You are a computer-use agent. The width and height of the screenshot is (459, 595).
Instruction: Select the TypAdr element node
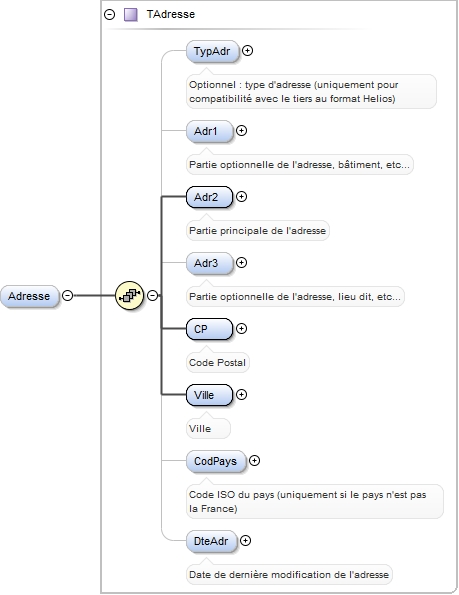tap(212, 51)
